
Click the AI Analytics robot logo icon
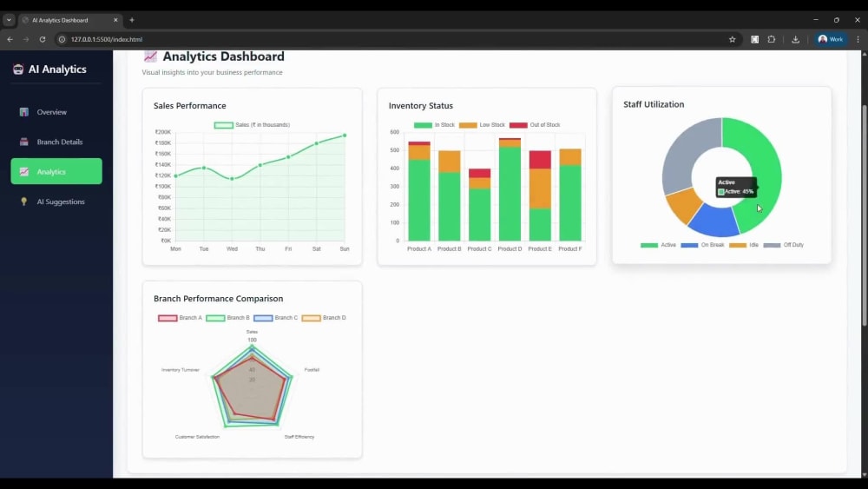tap(18, 69)
